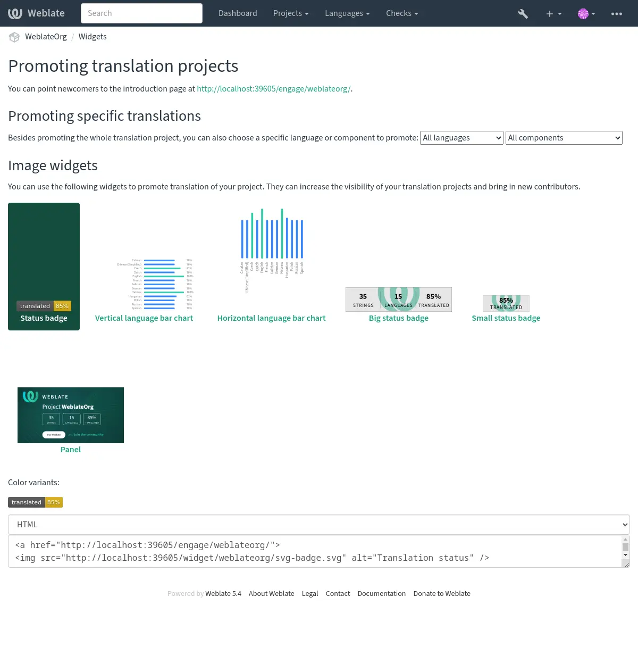The image size is (638, 672).
Task: Open the Contact footer link
Action: 338,594
